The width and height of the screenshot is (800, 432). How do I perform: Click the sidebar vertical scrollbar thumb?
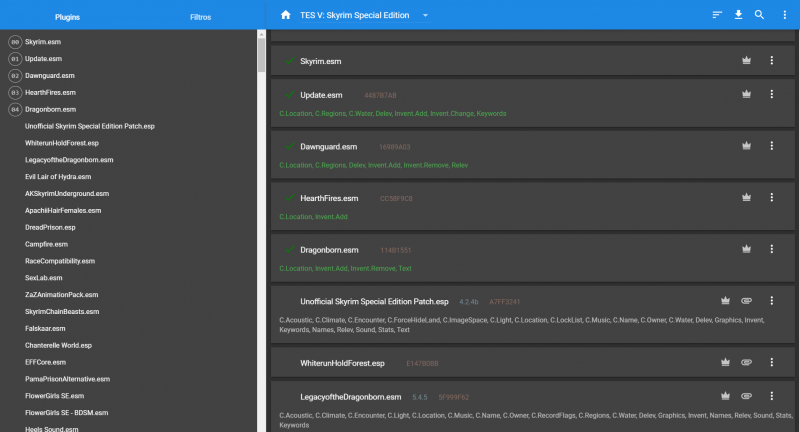(x=261, y=55)
